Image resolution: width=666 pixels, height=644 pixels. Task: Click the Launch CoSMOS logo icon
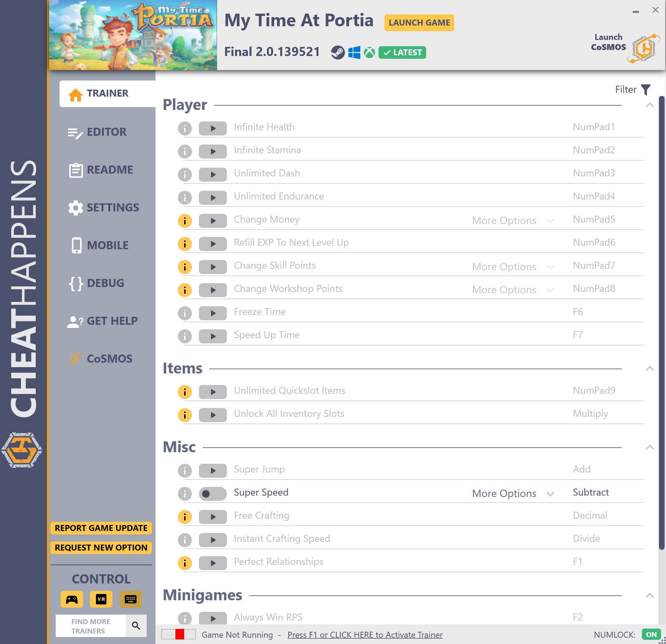(x=644, y=48)
